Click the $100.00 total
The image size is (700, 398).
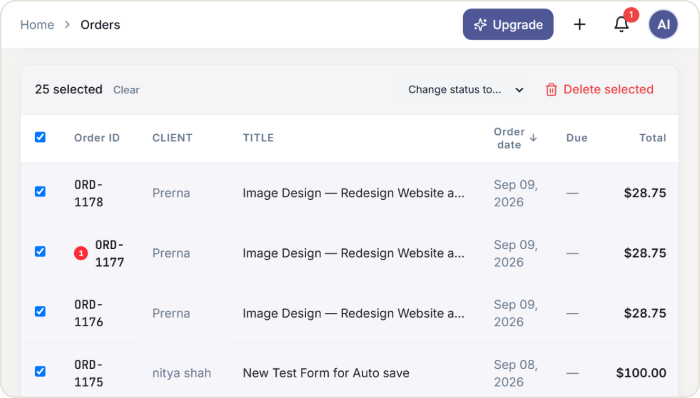pyautogui.click(x=641, y=373)
